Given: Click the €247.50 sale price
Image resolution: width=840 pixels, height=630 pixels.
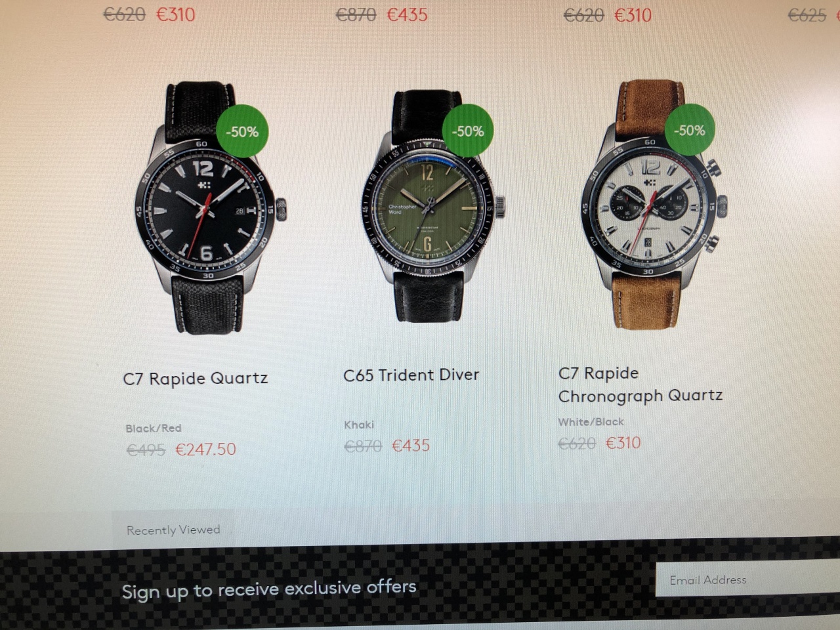Looking at the screenshot, I should (205, 450).
